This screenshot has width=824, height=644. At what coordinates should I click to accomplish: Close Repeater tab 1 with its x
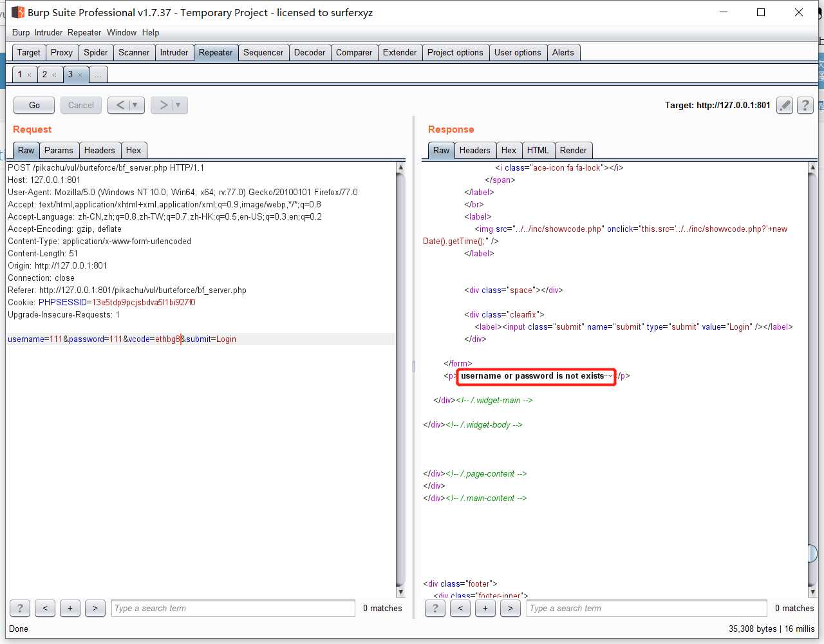[x=29, y=75]
